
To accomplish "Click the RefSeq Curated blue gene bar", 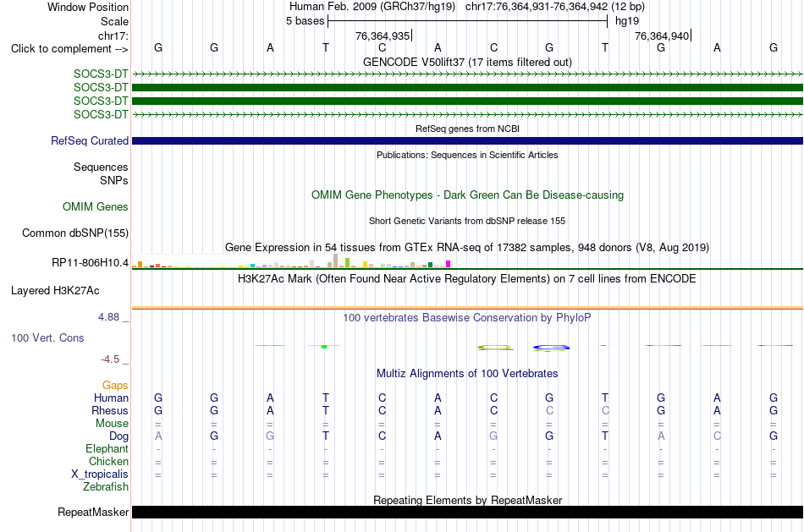I will pos(467,141).
